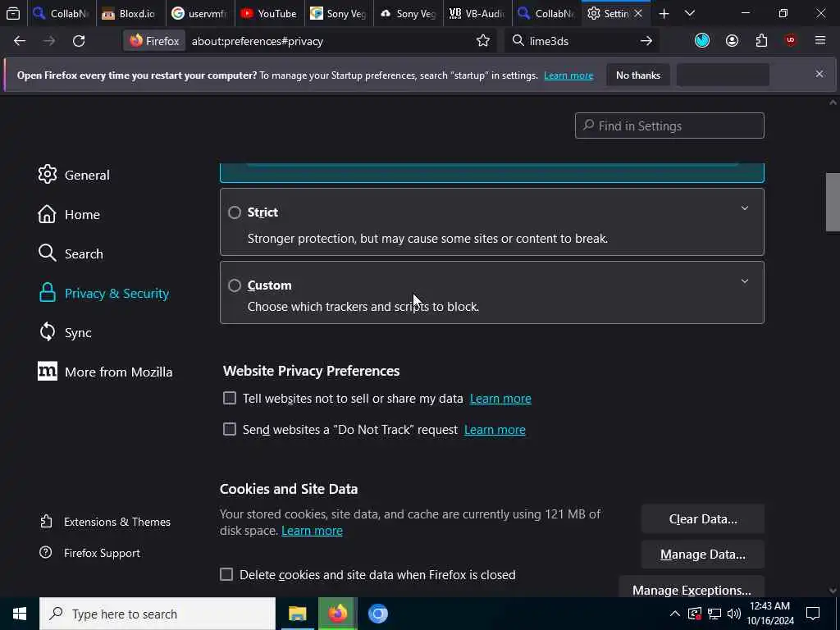
Task: Switch to the first CollabNet tab
Action: coord(62,13)
